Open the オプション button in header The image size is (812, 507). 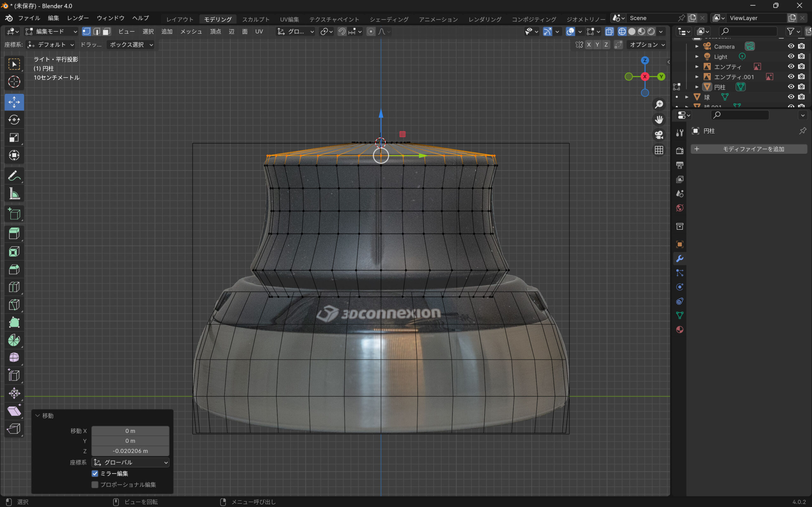pos(646,45)
